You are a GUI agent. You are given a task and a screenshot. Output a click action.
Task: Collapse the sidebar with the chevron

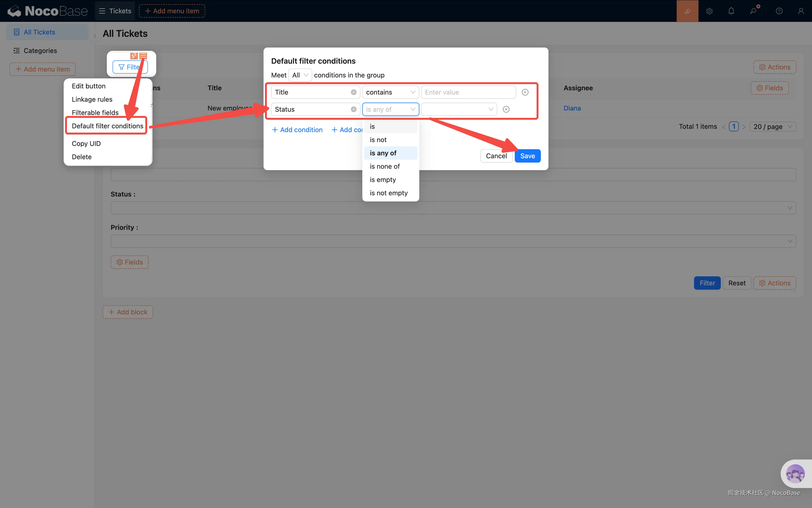(95, 36)
